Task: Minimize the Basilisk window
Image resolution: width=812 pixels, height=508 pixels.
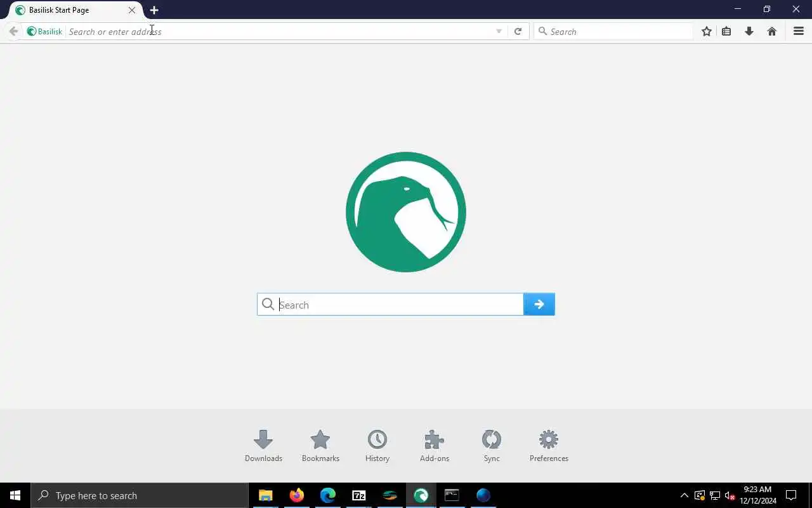Action: point(737,10)
